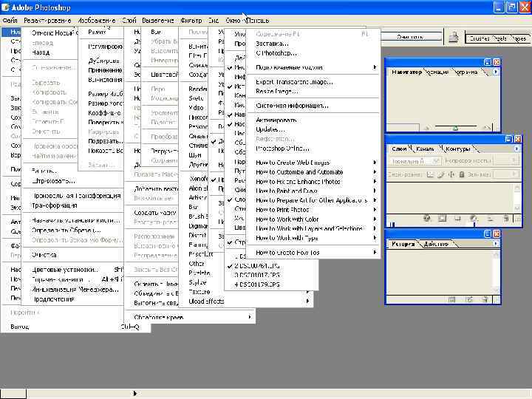Expand How to Create Web Images submenu
532x399 pixels.
[x=313, y=163]
